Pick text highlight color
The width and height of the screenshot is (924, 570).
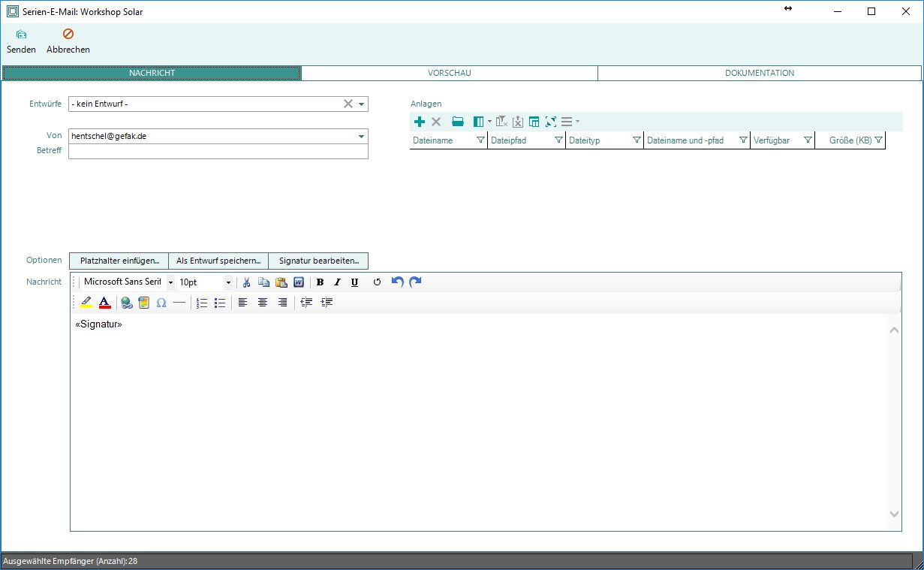pyautogui.click(x=86, y=303)
